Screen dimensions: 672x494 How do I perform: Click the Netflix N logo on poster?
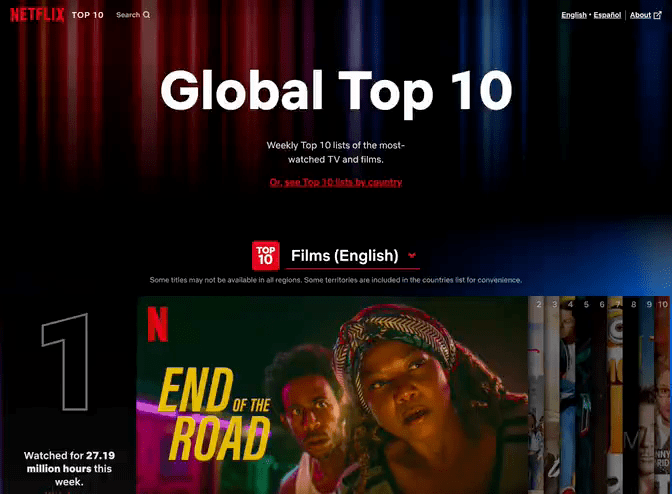coord(157,322)
